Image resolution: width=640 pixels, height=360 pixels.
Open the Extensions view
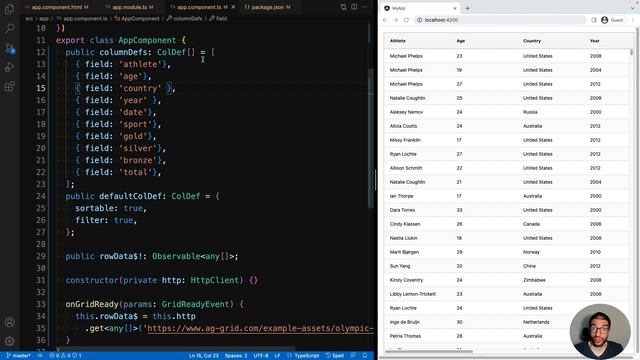9,86
